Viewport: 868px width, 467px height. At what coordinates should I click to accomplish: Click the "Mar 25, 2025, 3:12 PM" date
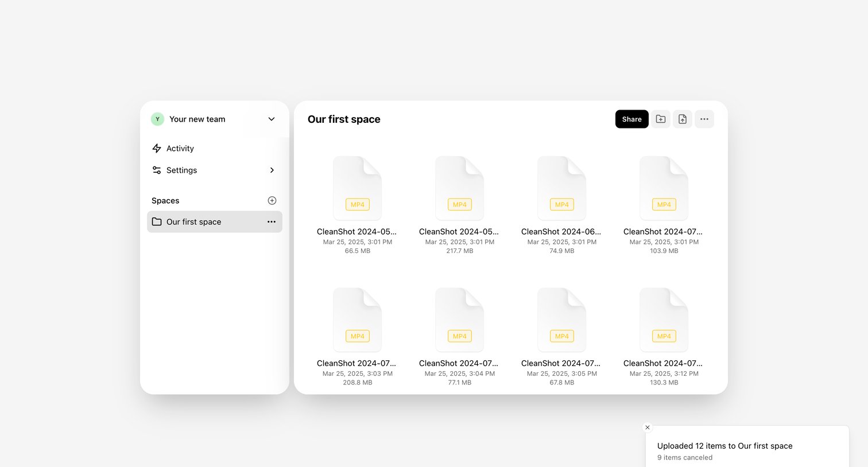click(664, 374)
